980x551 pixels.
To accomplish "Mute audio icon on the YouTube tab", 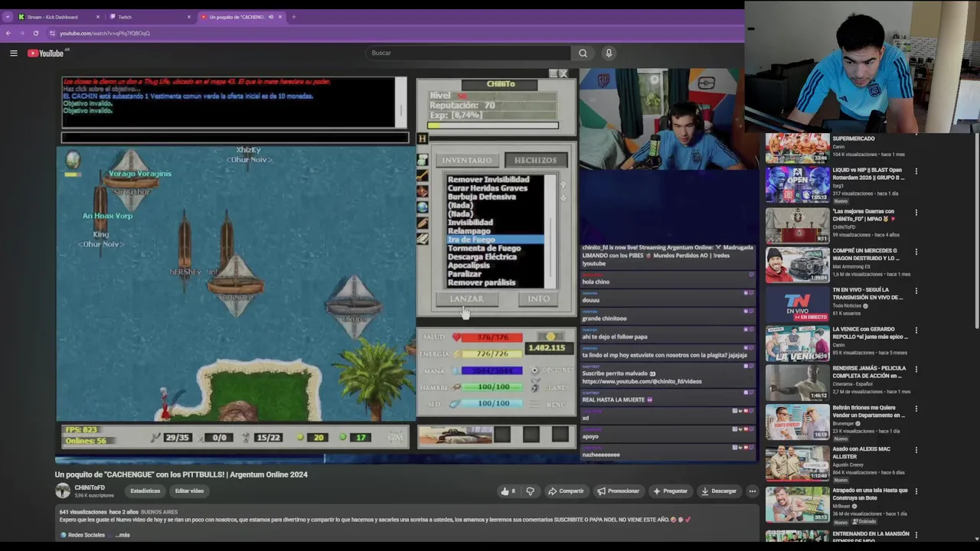I will pos(270,17).
